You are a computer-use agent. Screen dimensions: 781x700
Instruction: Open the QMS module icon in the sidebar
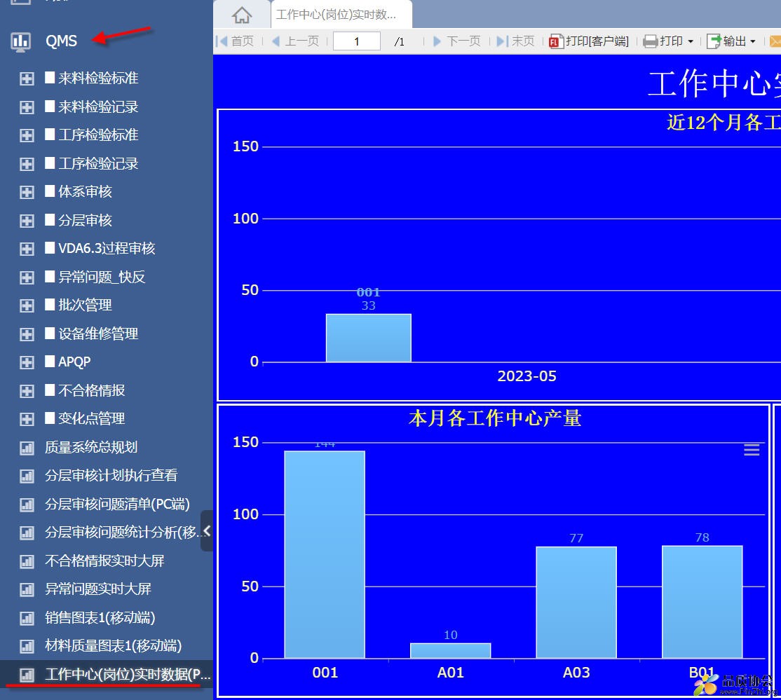click(21, 41)
